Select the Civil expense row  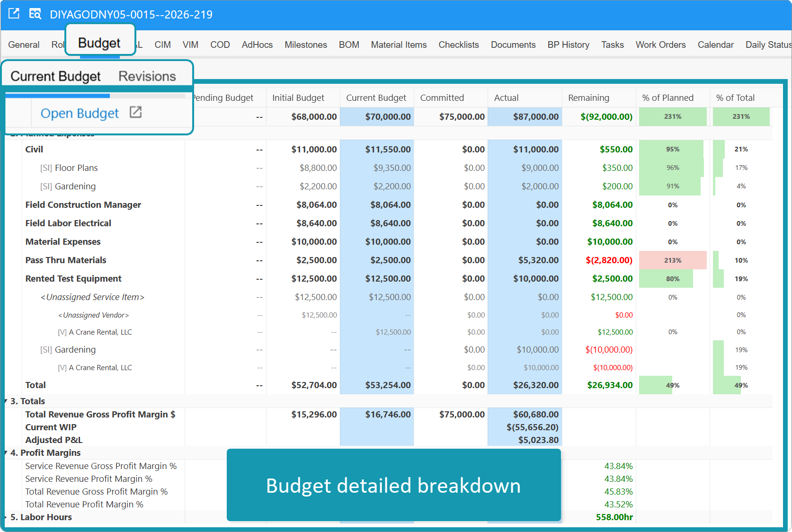(x=388, y=150)
